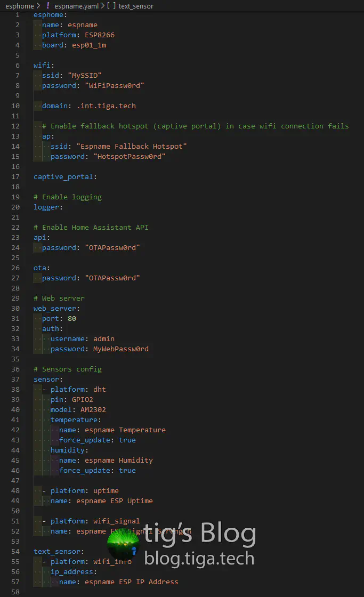This screenshot has width=364, height=597.
Task: Click the '# Sensors config' comment
Action: 67,369
